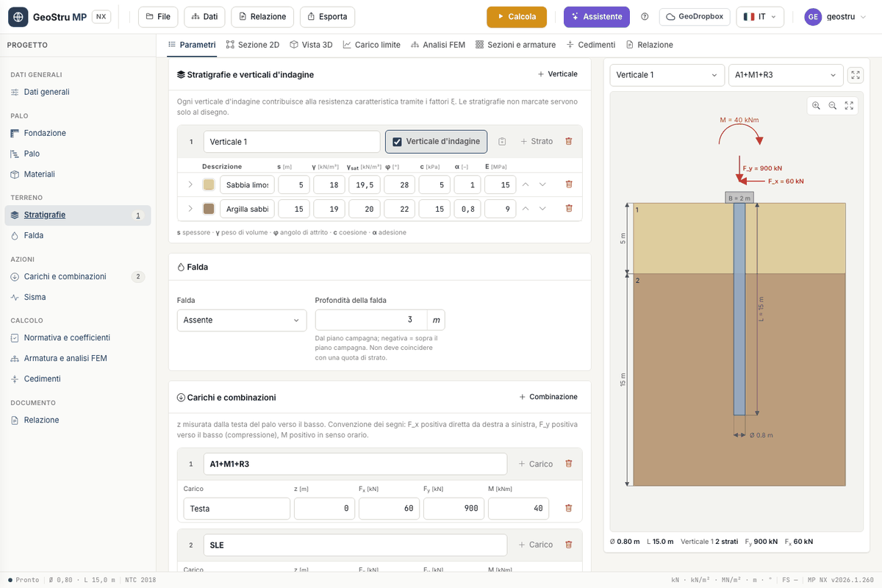Move the Sabbia limosa layer down
The width and height of the screenshot is (882, 588).
[542, 184]
